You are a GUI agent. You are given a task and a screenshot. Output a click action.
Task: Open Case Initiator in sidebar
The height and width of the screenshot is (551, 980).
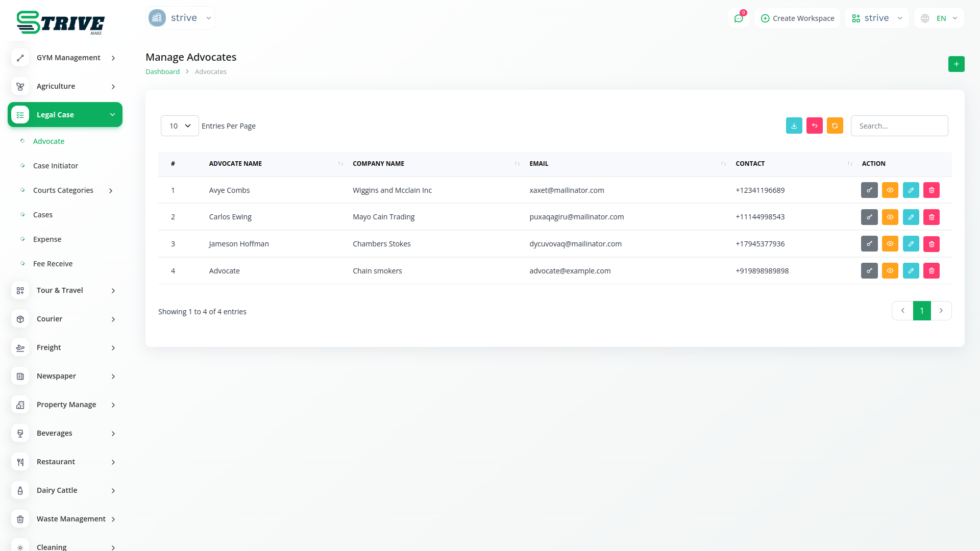click(x=55, y=166)
